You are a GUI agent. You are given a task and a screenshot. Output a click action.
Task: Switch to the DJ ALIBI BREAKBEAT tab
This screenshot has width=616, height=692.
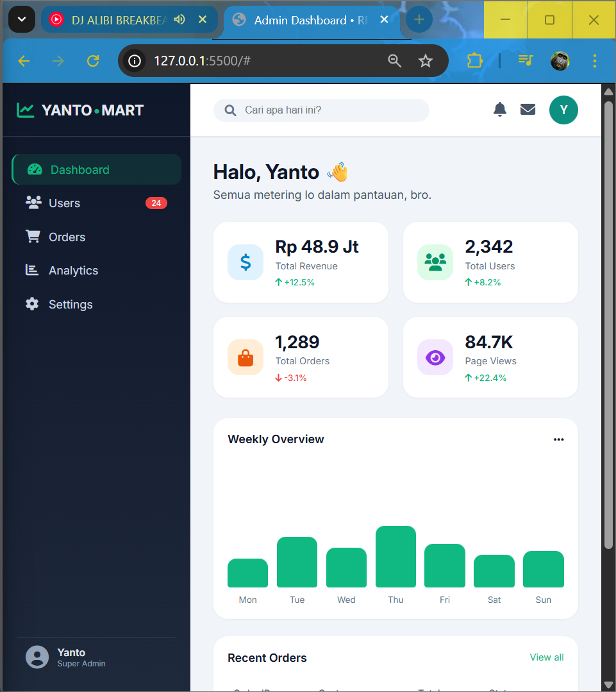click(x=119, y=21)
